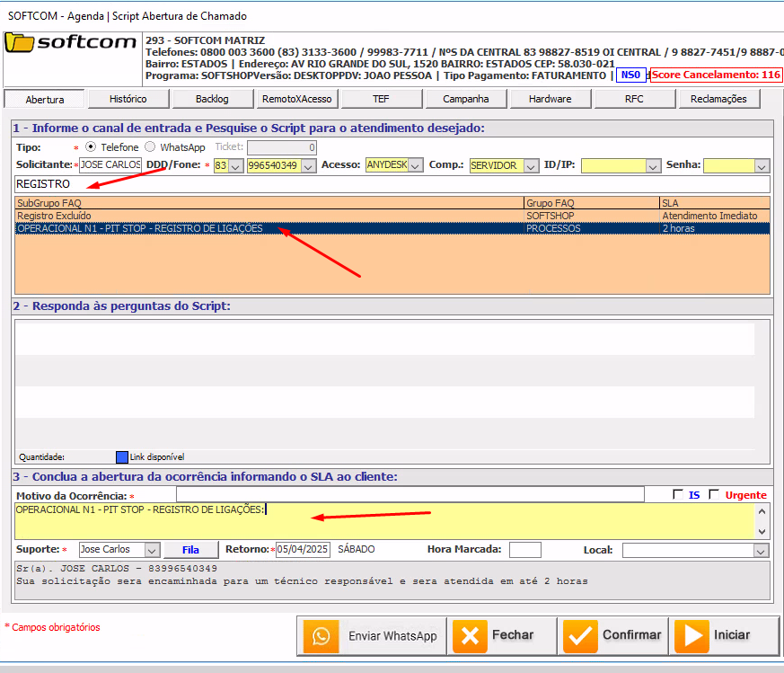The height and width of the screenshot is (673, 784).
Task: Click the Fila button
Action: point(190,550)
